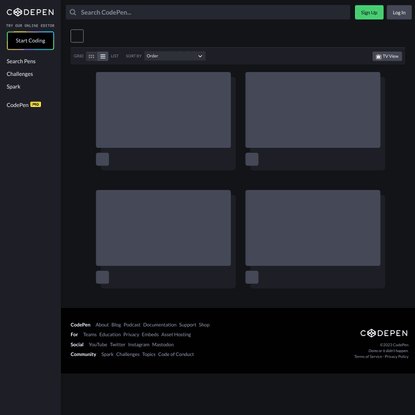Open the About footer link
The height and width of the screenshot is (415, 415).
[102, 325]
